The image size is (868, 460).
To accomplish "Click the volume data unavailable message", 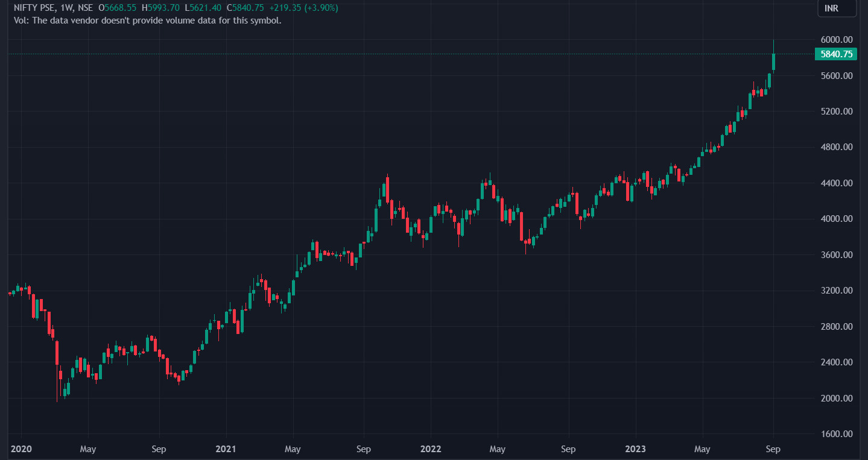I will 147,20.
